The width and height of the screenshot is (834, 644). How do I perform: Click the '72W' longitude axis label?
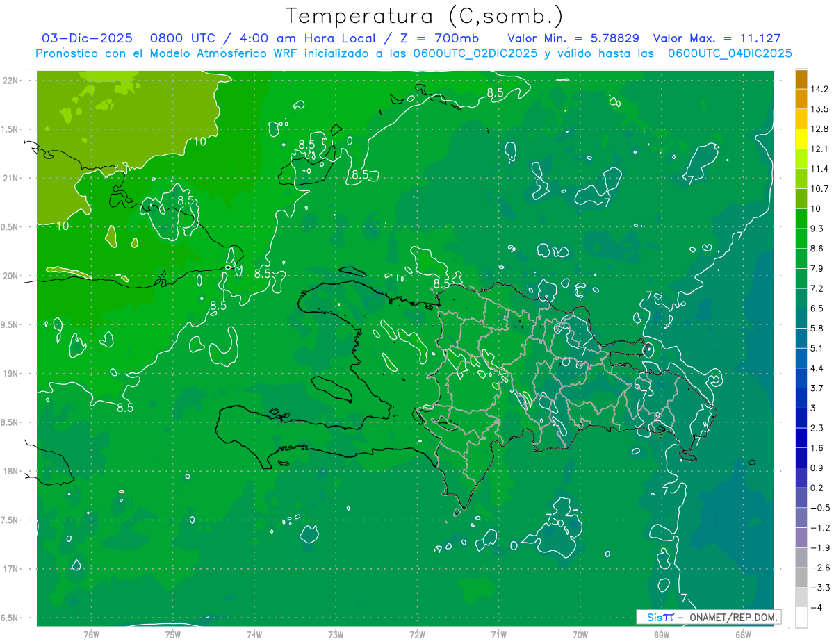coord(417,635)
